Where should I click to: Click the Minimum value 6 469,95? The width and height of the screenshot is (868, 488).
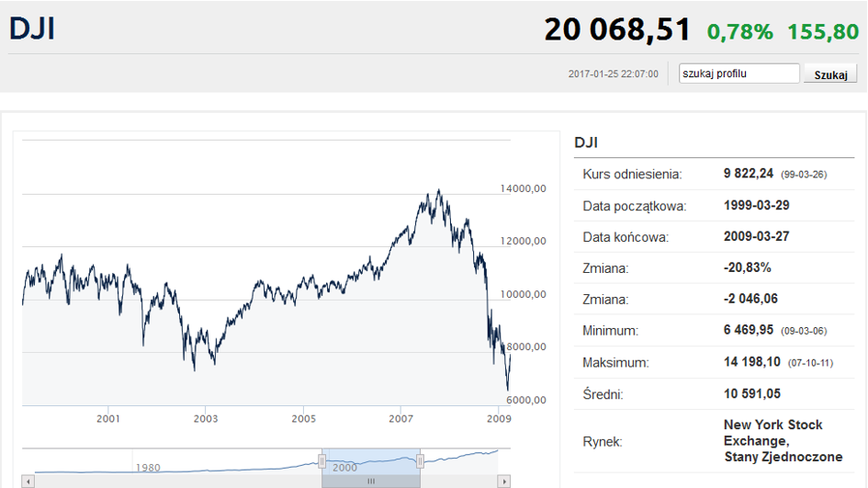tap(748, 330)
